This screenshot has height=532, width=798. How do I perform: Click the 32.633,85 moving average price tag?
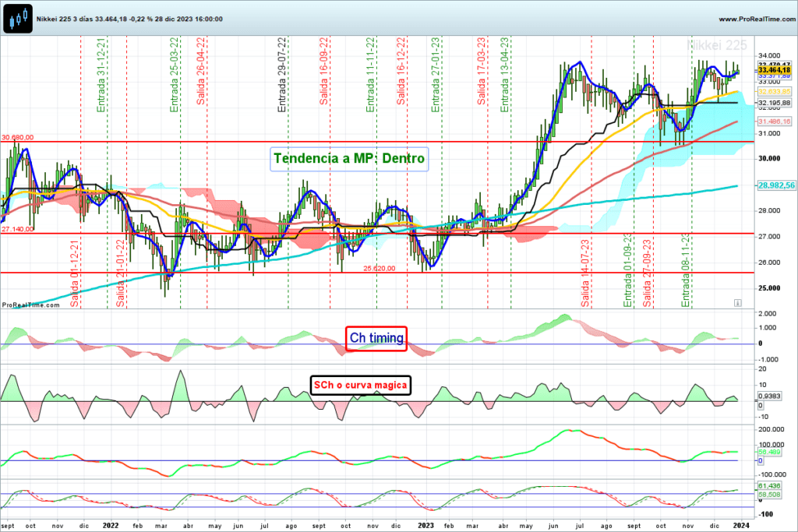tap(774, 92)
